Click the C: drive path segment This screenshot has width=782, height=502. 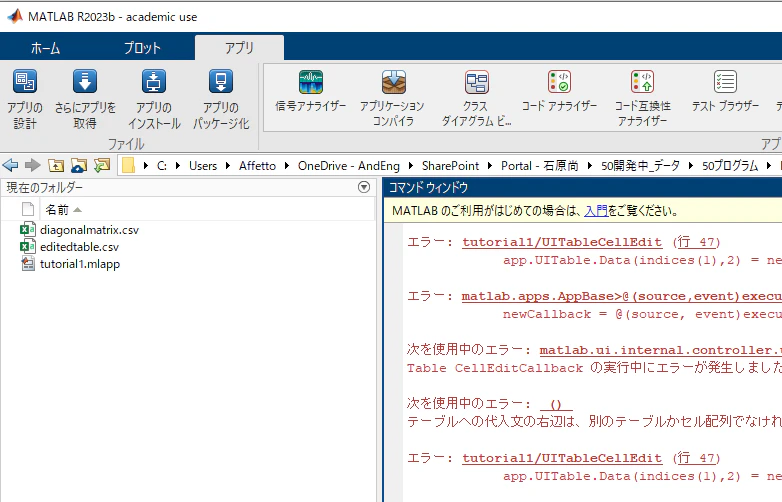click(162, 166)
